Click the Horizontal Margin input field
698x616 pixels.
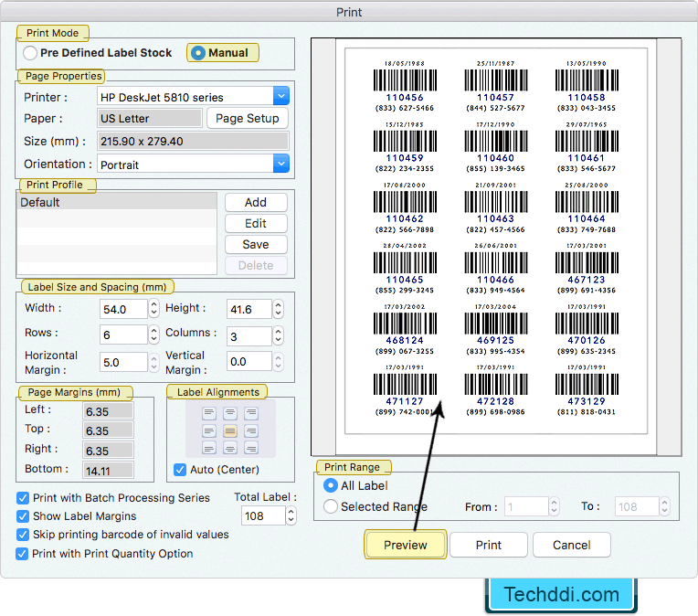tap(123, 362)
